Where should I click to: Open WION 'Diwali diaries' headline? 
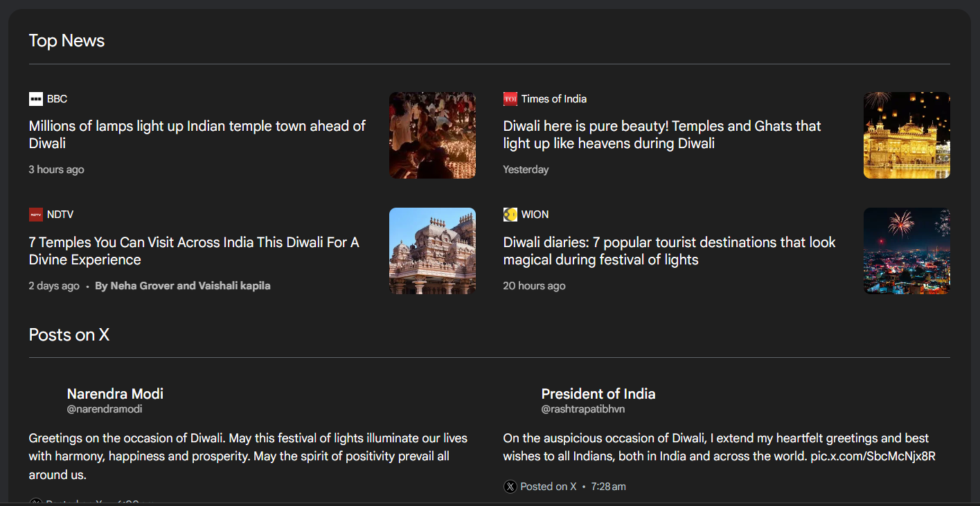point(669,251)
